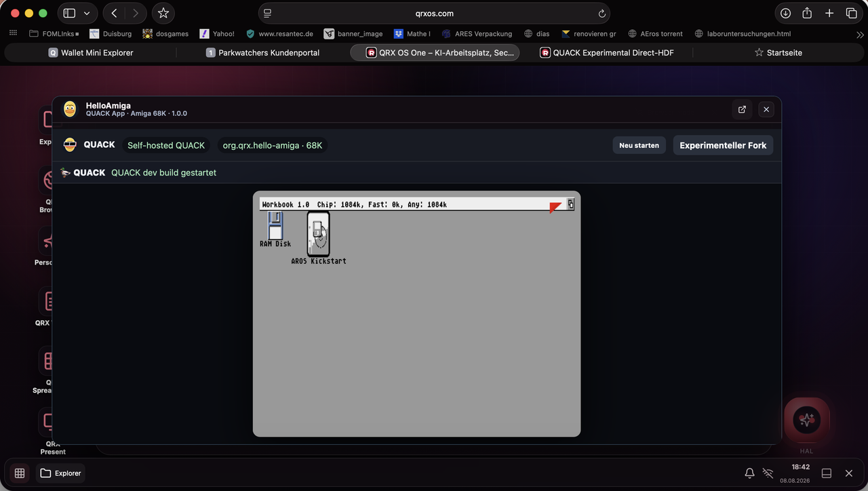Screen dimensions: 868x491
Task: Open the Startseite tab
Action: [x=778, y=52]
